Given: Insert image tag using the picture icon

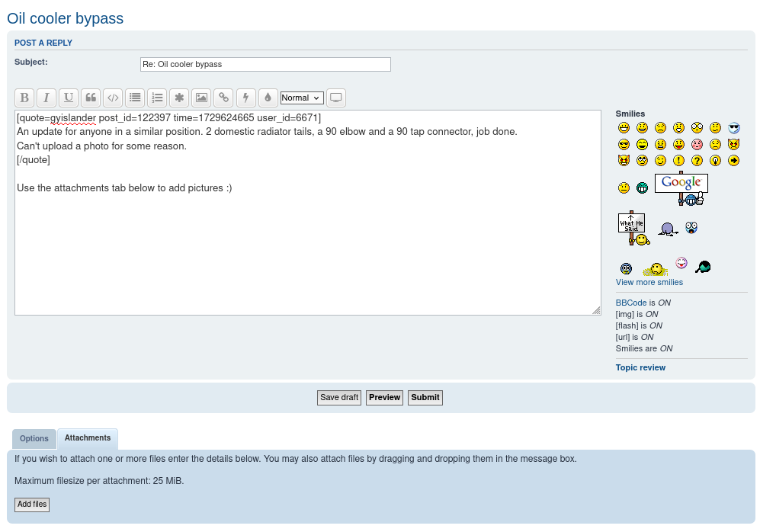Looking at the screenshot, I should tap(201, 98).
